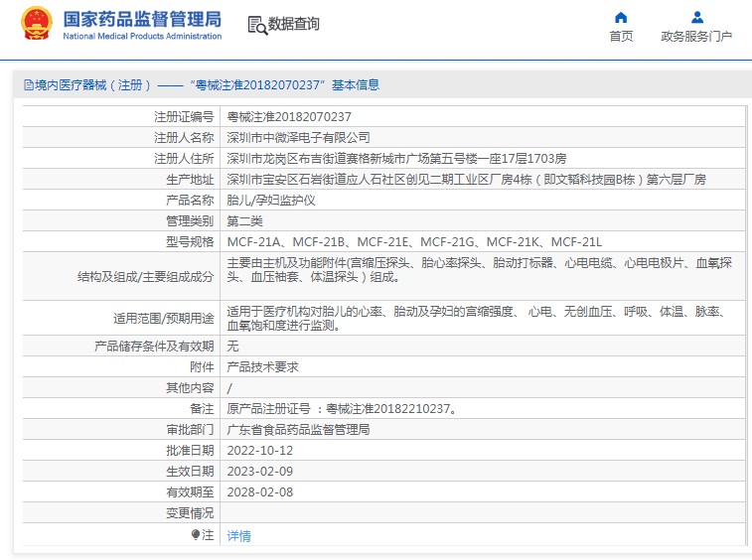Go to 政务服务门户 portal text
752x560 pixels.
pyautogui.click(x=696, y=37)
